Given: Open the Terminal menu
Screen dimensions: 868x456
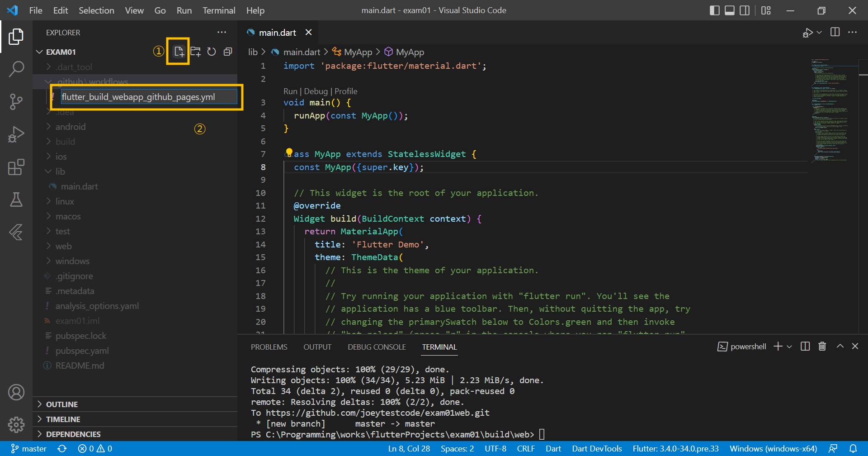Looking at the screenshot, I should (x=219, y=10).
